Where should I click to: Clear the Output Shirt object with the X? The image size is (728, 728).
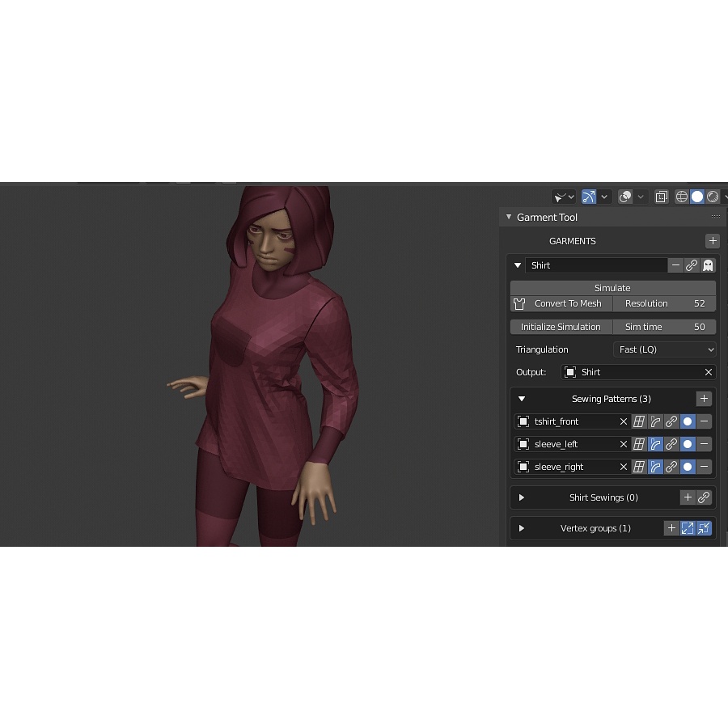coord(708,372)
